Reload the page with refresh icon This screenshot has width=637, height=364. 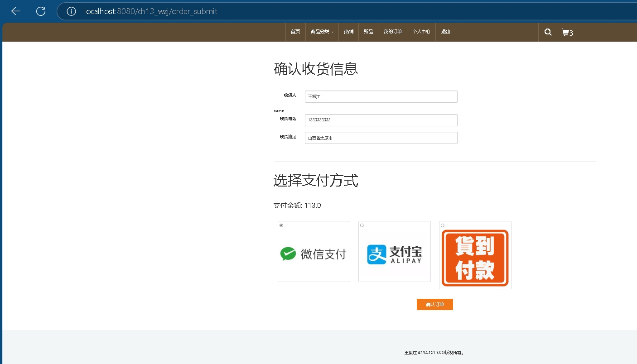coord(41,11)
